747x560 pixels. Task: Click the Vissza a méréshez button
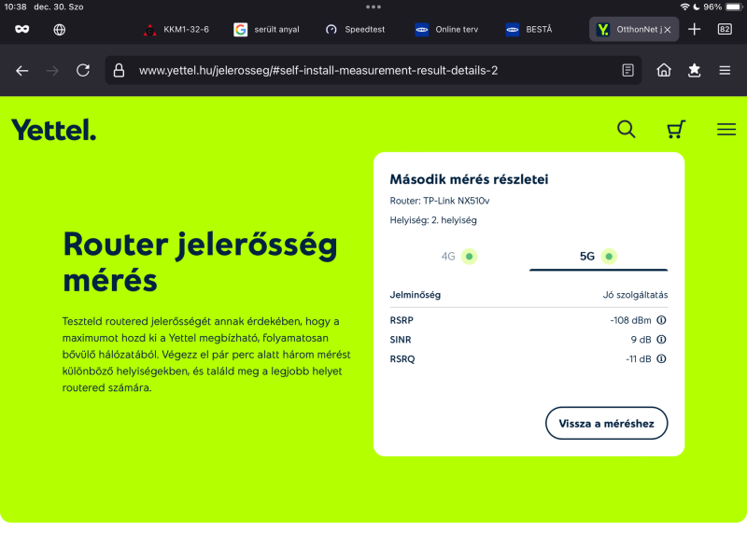pos(606,424)
